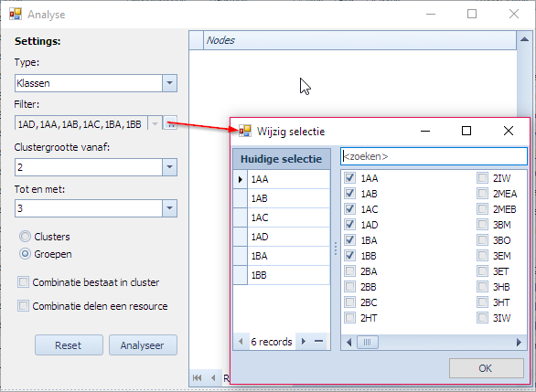
Task: Select the Clusters radio option
Action: point(25,237)
